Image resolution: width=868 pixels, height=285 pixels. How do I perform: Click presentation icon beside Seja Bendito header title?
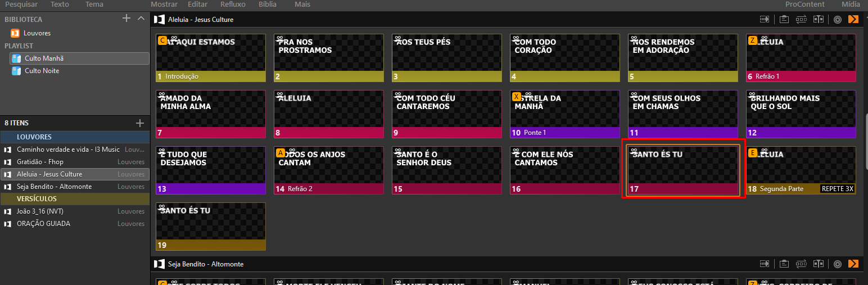tap(160, 264)
